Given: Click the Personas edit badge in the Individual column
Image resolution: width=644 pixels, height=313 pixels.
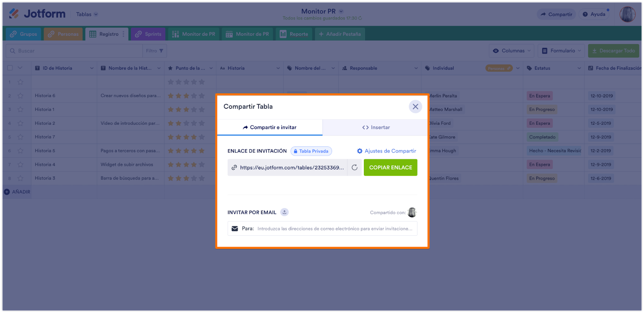Looking at the screenshot, I should tap(499, 68).
